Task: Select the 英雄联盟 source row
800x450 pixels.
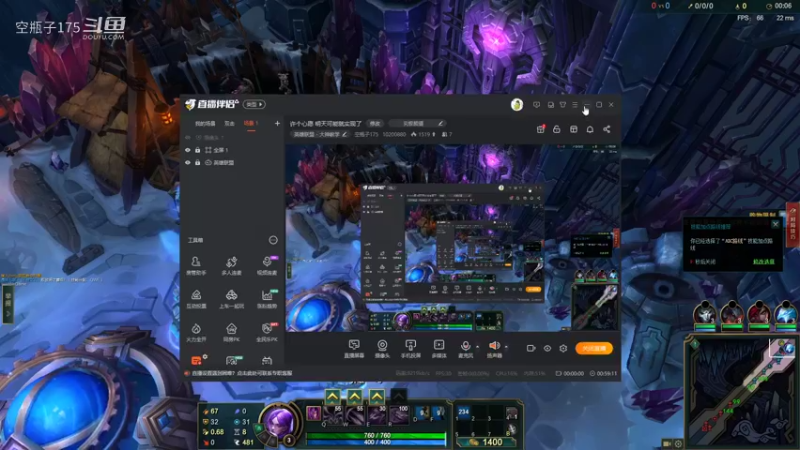Action: (x=233, y=163)
